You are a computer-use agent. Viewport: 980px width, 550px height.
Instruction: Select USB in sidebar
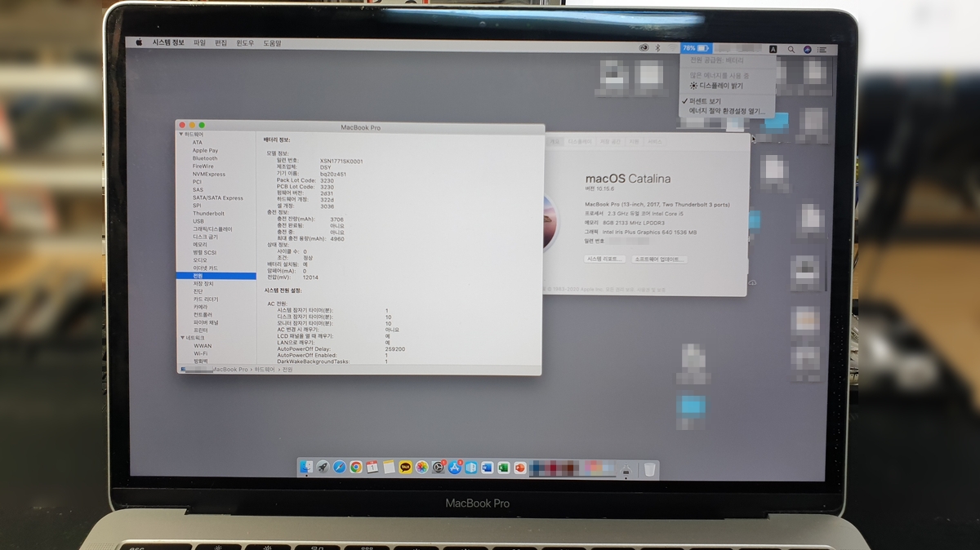tap(198, 221)
